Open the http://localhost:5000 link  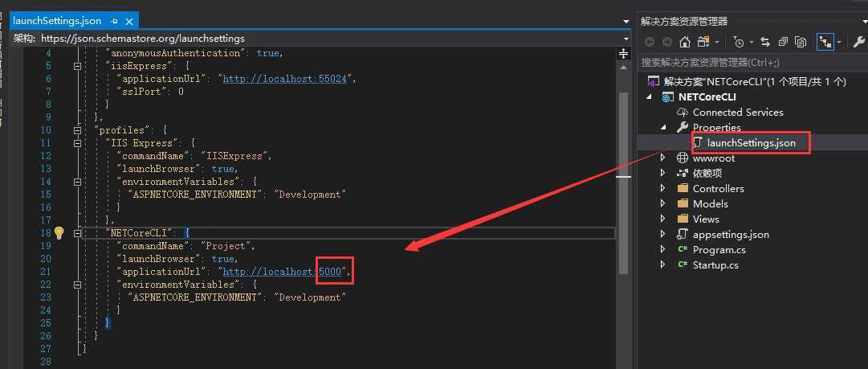(282, 272)
